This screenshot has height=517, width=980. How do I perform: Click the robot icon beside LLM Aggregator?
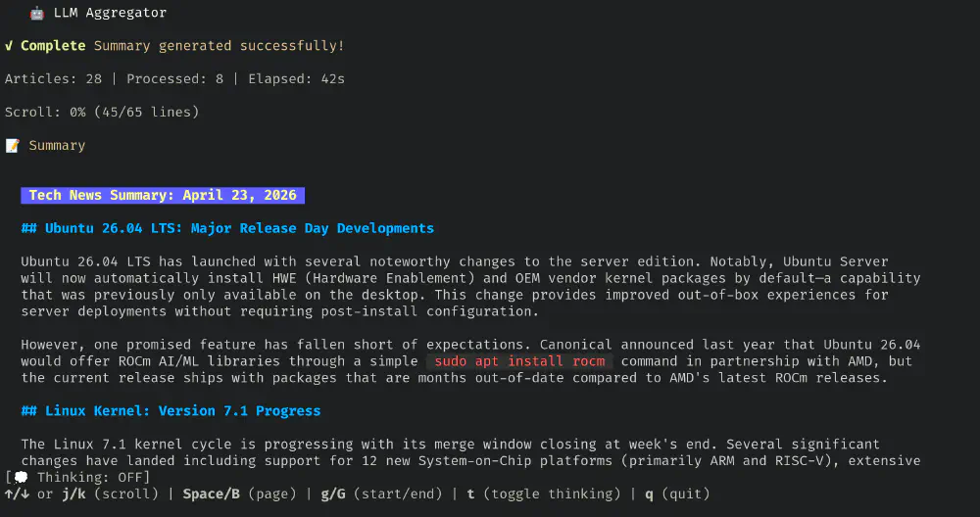[37, 14]
